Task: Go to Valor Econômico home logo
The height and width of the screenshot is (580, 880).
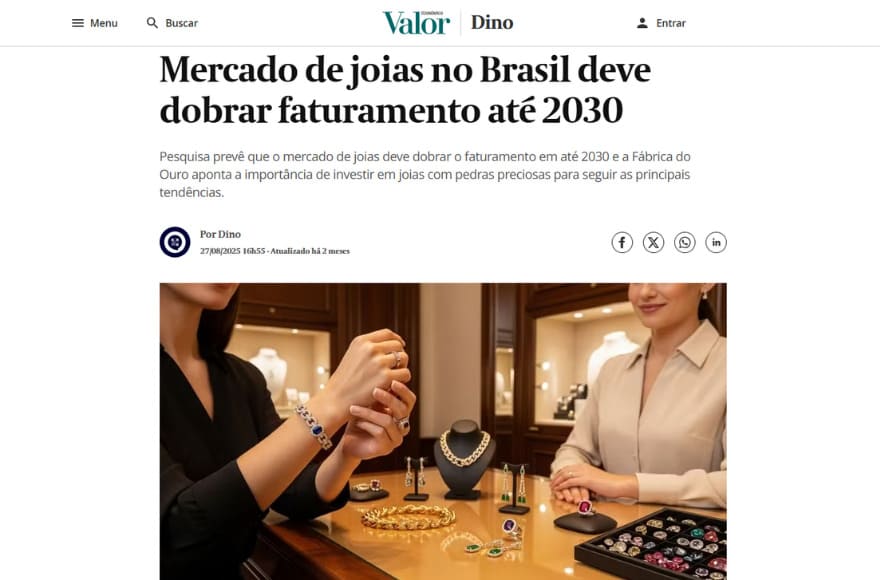Action: [x=416, y=23]
